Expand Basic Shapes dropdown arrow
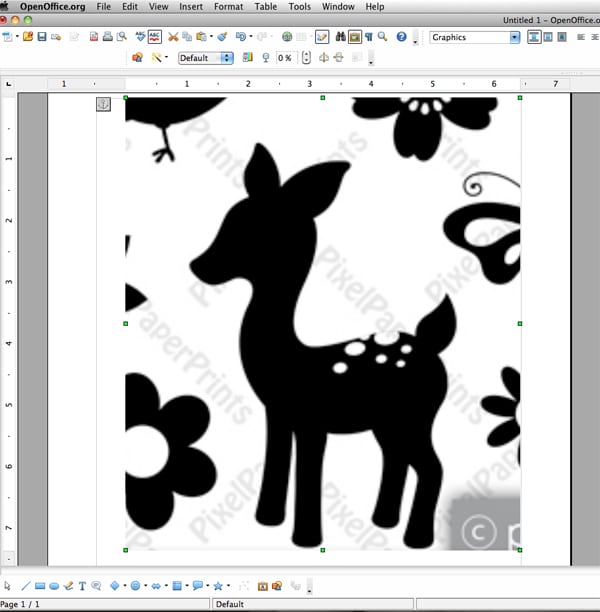600x612 pixels. [125, 585]
